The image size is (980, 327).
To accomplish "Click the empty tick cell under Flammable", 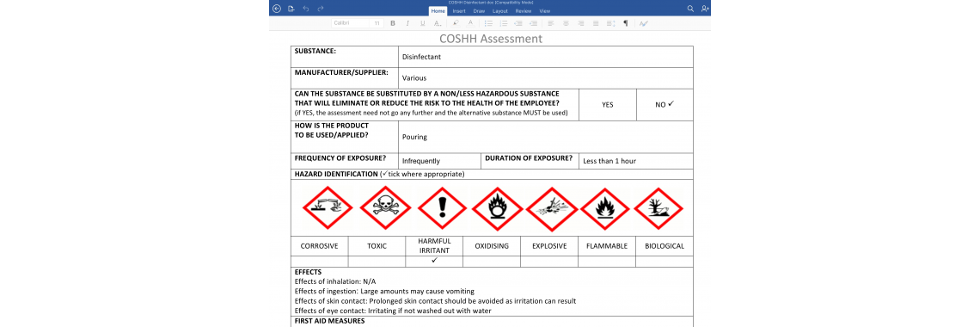I will tap(607, 262).
